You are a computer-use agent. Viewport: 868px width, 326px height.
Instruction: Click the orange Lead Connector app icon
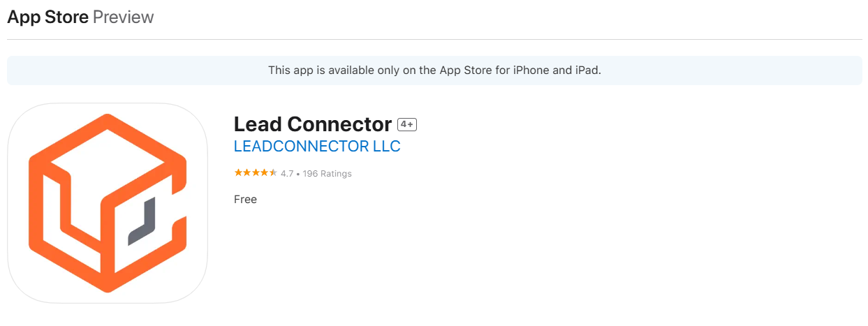point(108,202)
